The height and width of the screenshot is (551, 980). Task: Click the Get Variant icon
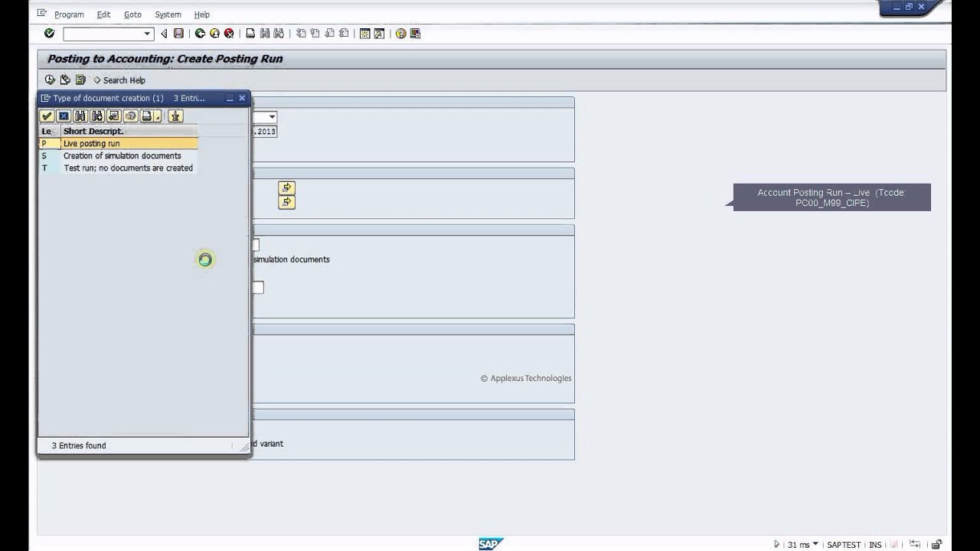click(x=65, y=80)
